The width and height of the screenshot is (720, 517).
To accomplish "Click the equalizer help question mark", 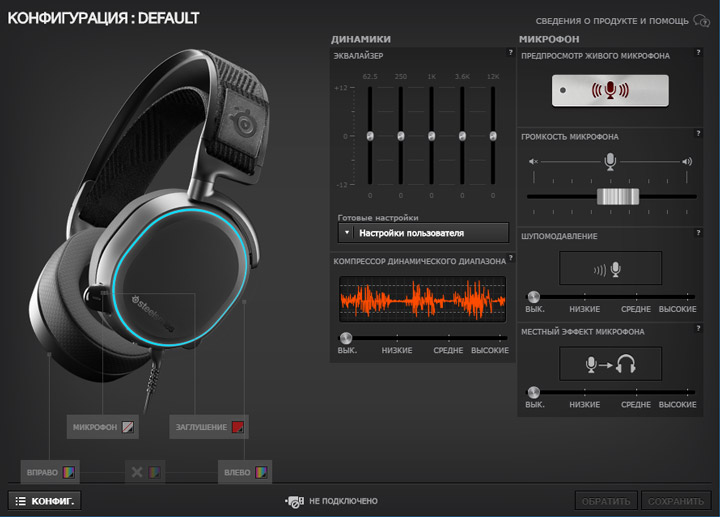I will (x=510, y=52).
